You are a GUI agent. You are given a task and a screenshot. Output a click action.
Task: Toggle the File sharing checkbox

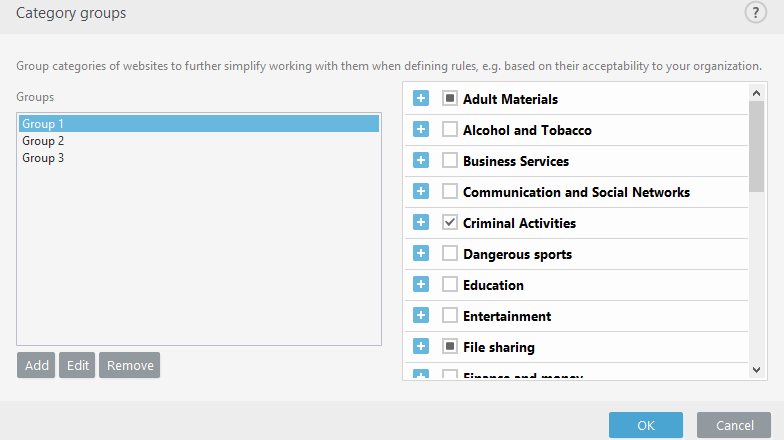[x=450, y=346]
